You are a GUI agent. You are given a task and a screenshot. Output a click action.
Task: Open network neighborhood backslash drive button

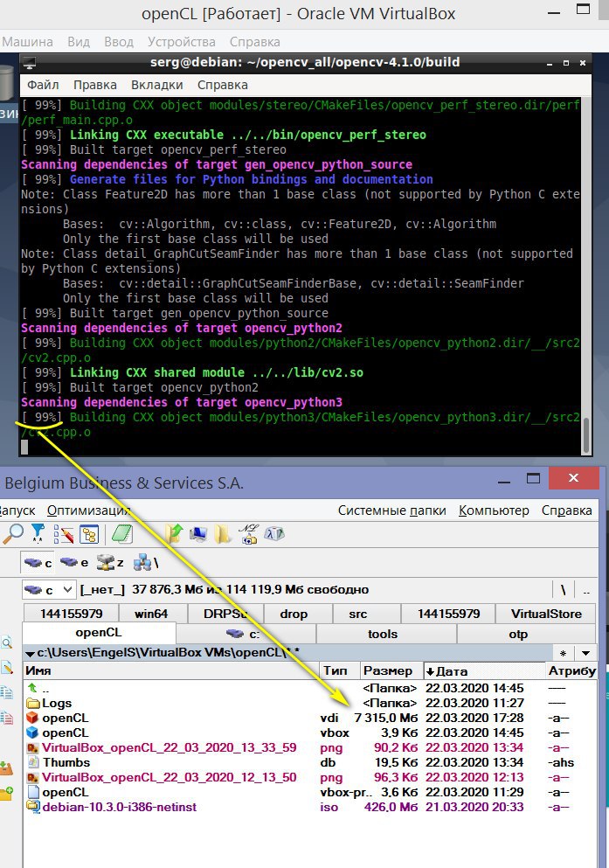pyautogui.click(x=146, y=562)
